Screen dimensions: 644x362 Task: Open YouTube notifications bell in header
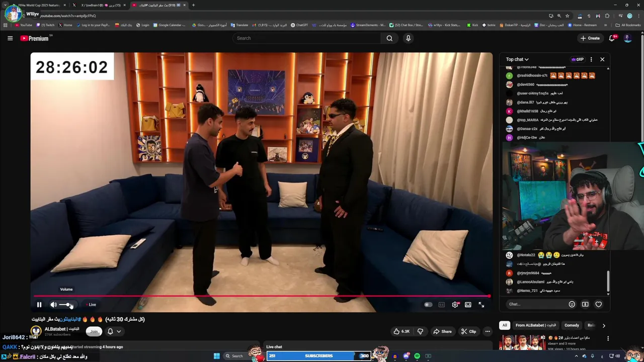pyautogui.click(x=612, y=38)
